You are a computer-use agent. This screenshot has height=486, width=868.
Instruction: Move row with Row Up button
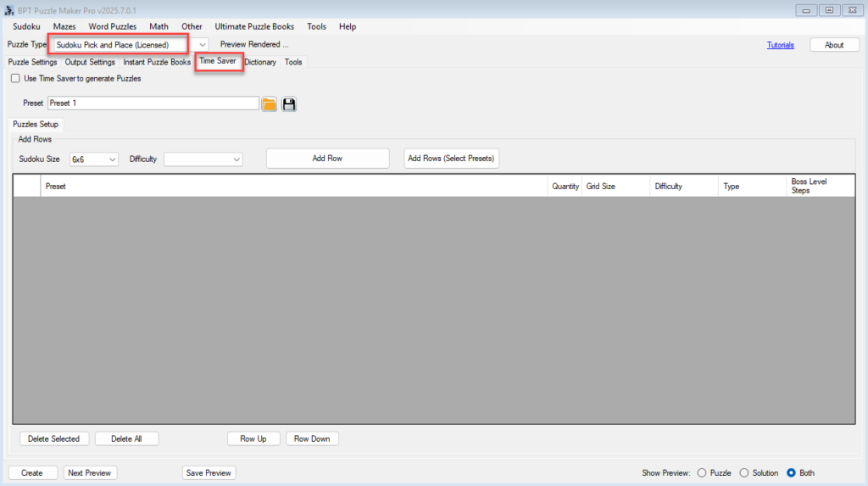pos(253,439)
